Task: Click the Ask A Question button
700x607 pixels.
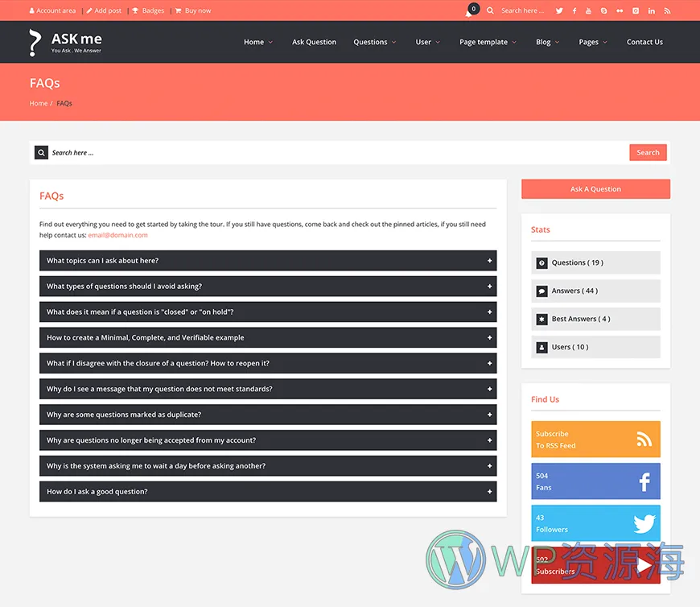Action: point(595,189)
